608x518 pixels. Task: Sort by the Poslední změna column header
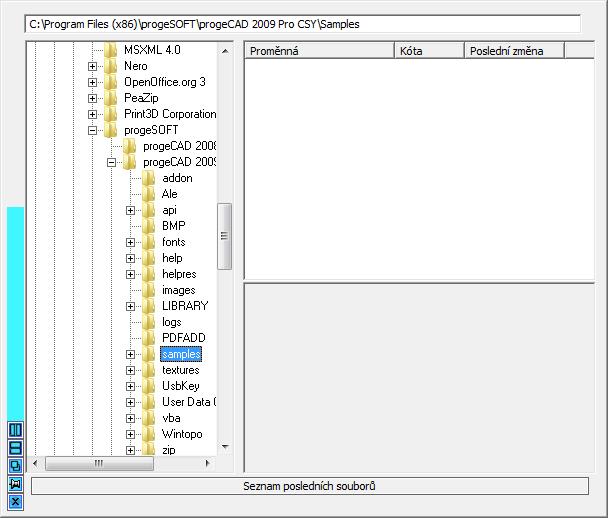514,51
